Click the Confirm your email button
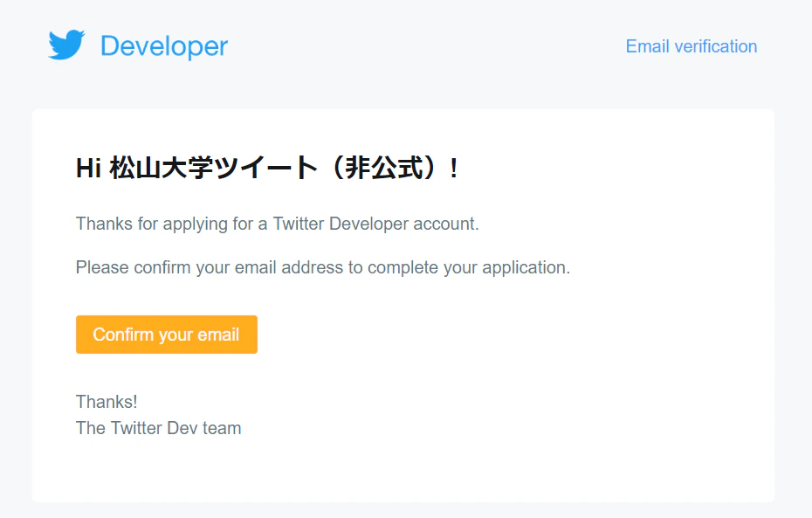The image size is (812, 518). pos(167,335)
